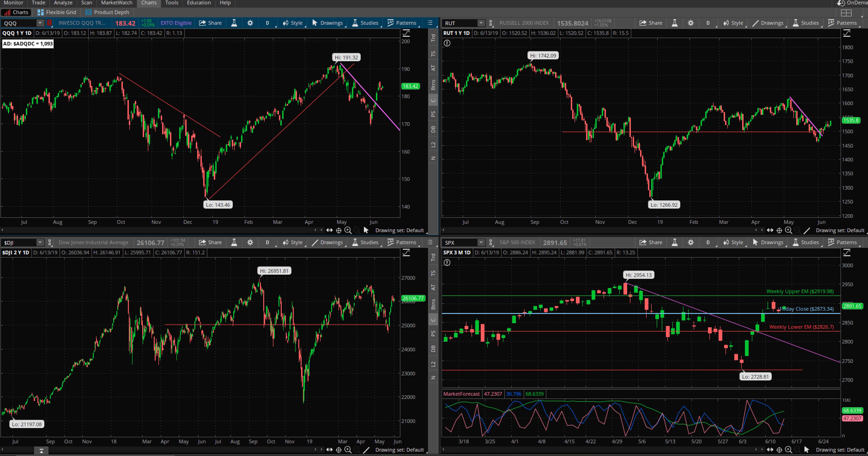This screenshot has height=456, width=868.
Task: Click the link icon next to RUT symbol
Action: click(491, 23)
